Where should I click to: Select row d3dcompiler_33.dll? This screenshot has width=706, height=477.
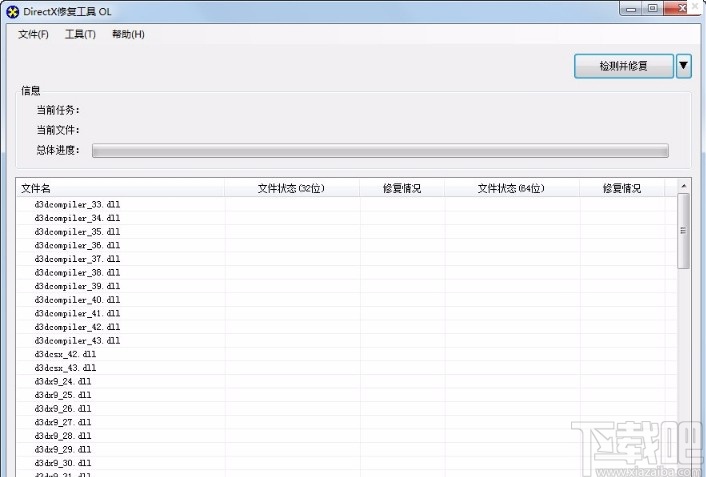coord(347,204)
